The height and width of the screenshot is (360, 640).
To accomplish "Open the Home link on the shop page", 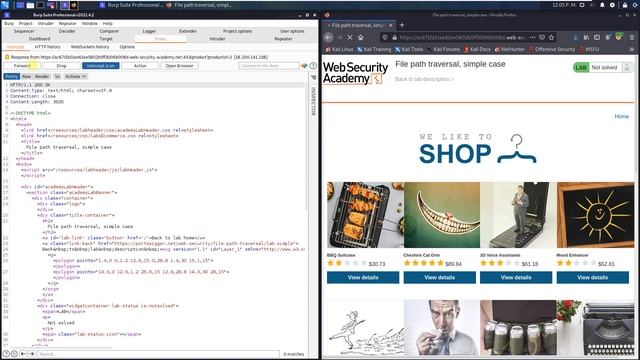I will pos(622,116).
